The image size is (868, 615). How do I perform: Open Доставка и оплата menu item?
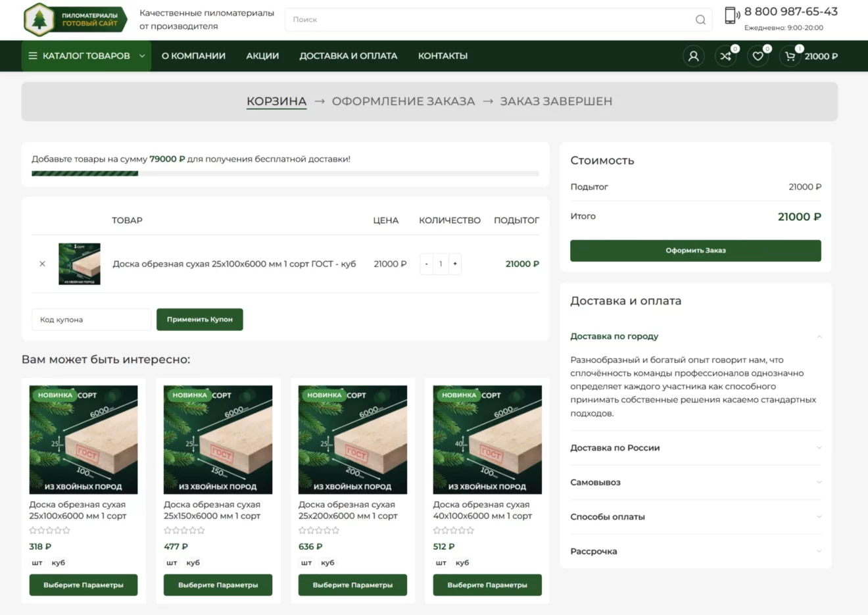pos(349,56)
